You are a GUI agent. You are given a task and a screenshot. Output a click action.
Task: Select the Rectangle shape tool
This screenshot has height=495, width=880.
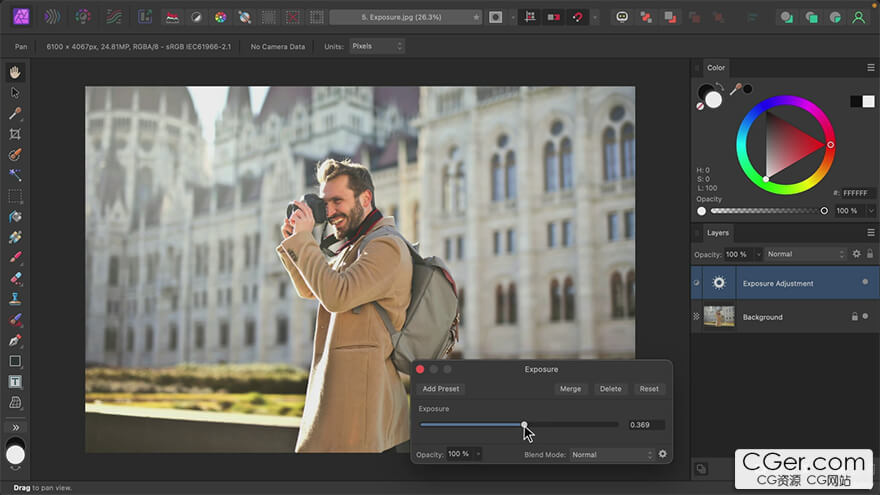15,361
